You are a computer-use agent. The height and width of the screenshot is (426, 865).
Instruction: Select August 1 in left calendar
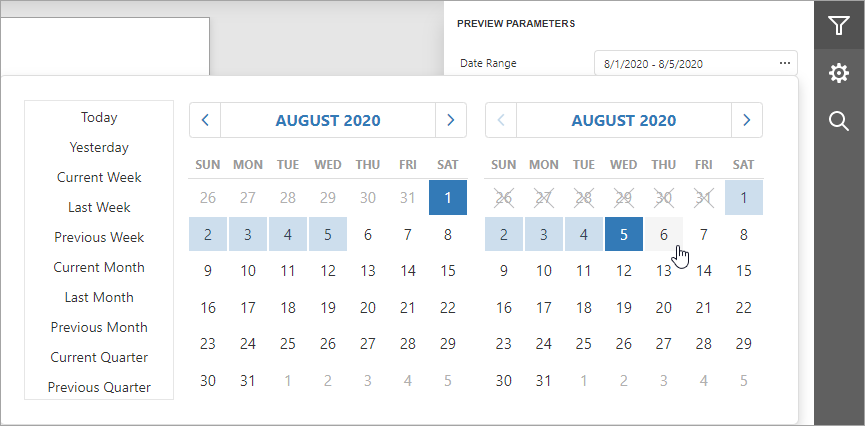click(x=447, y=197)
